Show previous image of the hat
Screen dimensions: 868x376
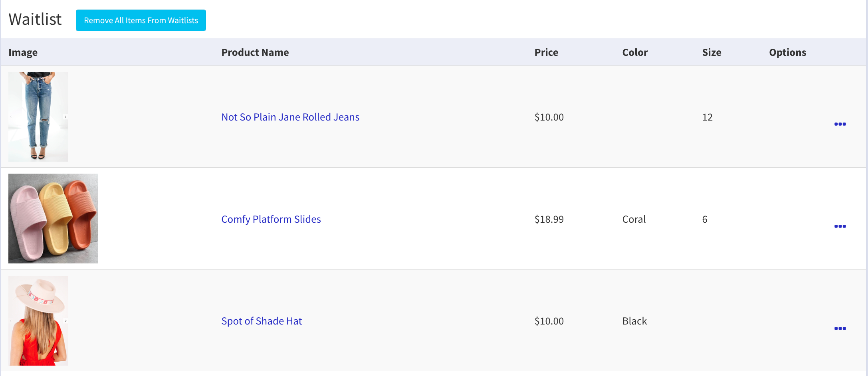click(x=11, y=321)
